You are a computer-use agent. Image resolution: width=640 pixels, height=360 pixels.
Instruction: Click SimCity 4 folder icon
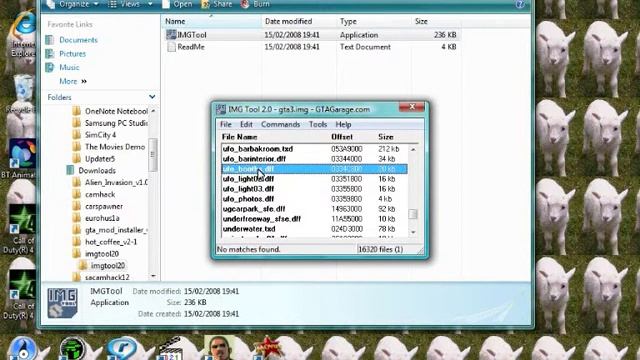(x=76, y=135)
